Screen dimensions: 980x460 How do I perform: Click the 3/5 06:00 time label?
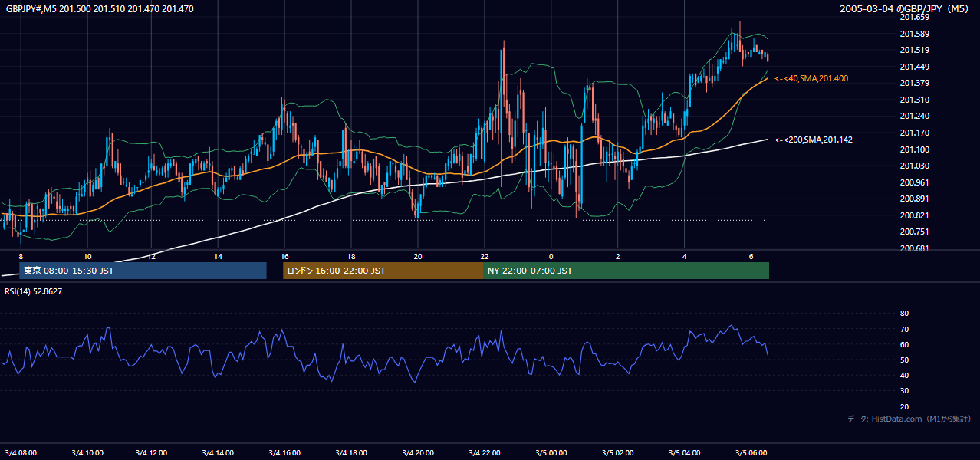[751, 452]
